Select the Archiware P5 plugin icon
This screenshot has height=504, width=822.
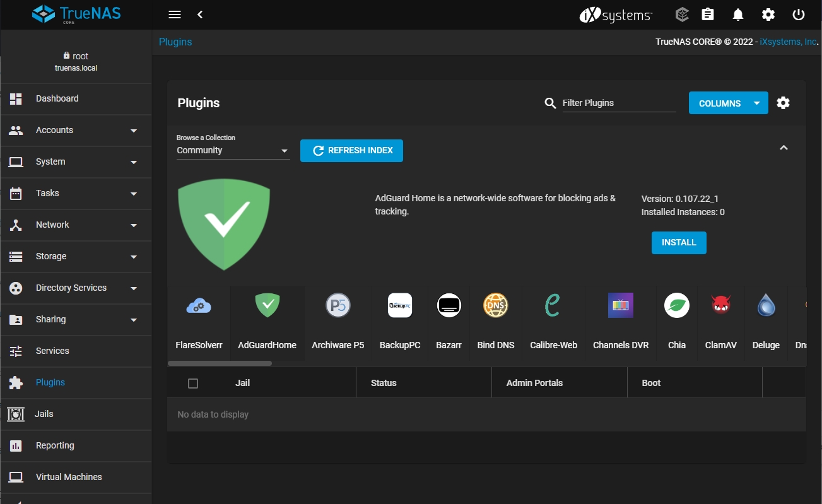pyautogui.click(x=338, y=306)
